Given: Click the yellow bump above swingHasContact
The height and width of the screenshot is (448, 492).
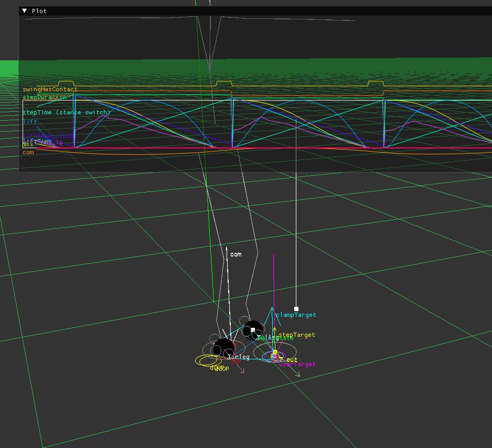Looking at the screenshot, I should click(66, 83).
